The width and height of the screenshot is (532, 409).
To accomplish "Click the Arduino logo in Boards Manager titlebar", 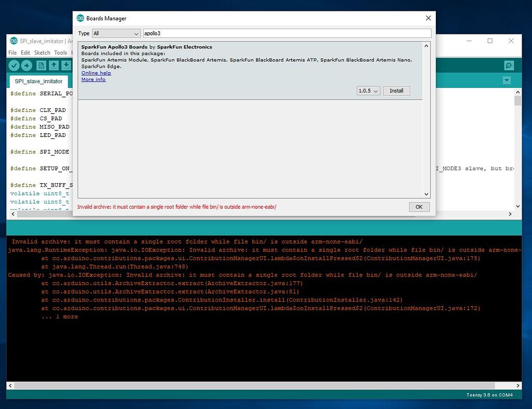I will pos(80,18).
